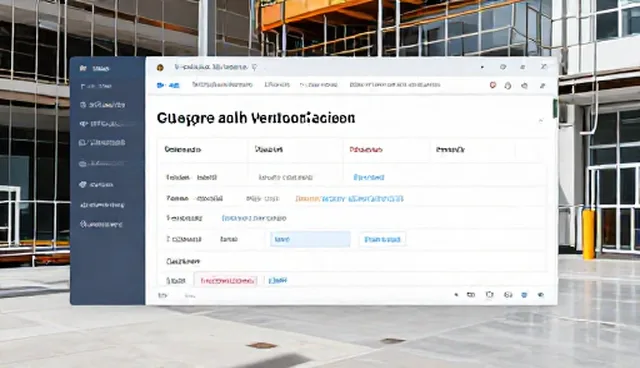The image size is (640, 368).
Task: Open the blue link in the third table row
Action: pos(254,218)
